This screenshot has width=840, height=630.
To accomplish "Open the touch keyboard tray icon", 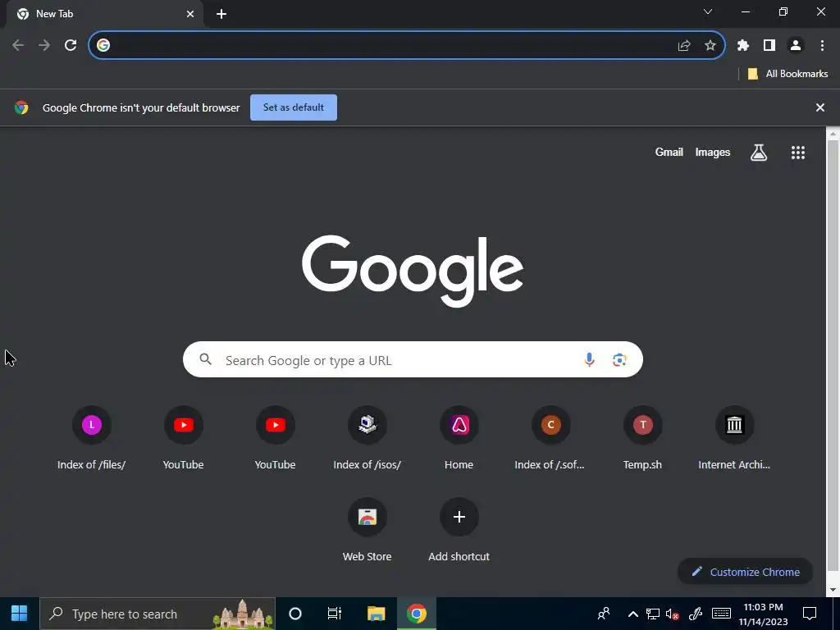I will 721,614.
